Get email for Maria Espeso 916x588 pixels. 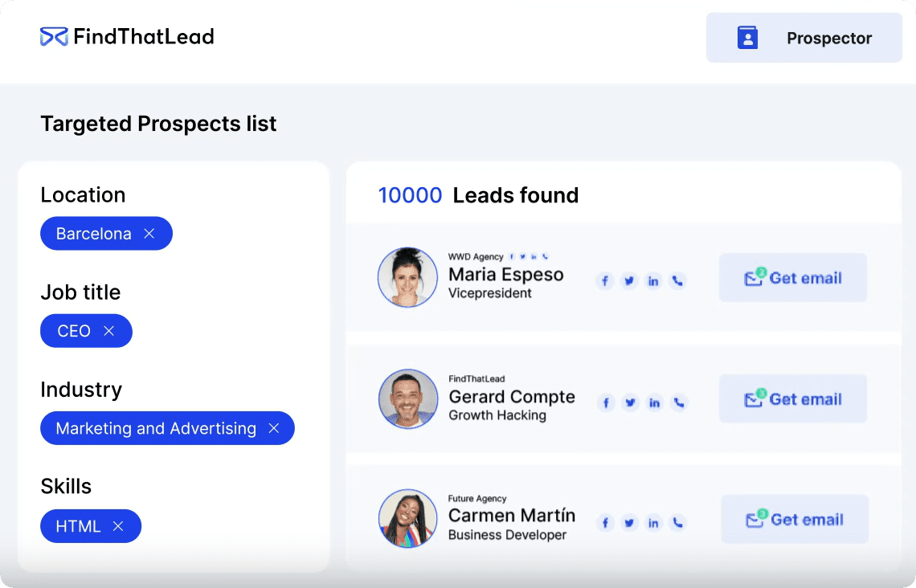(x=792, y=278)
